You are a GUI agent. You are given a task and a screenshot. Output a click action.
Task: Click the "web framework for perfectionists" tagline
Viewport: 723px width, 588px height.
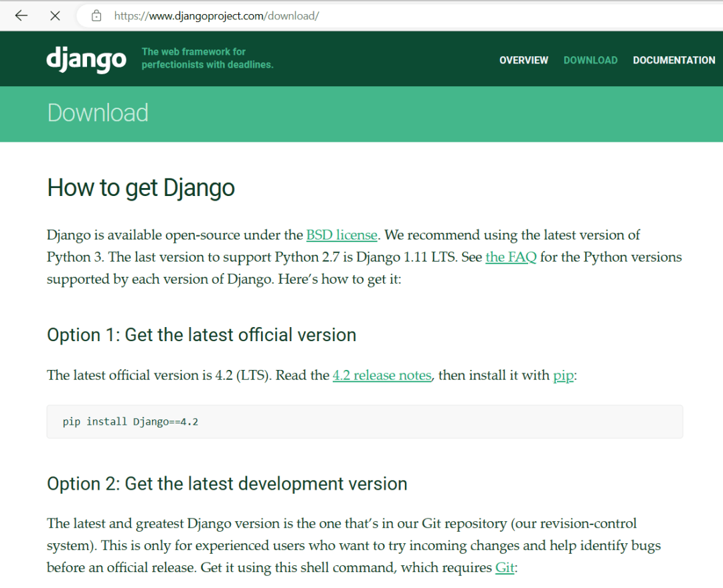point(207,58)
